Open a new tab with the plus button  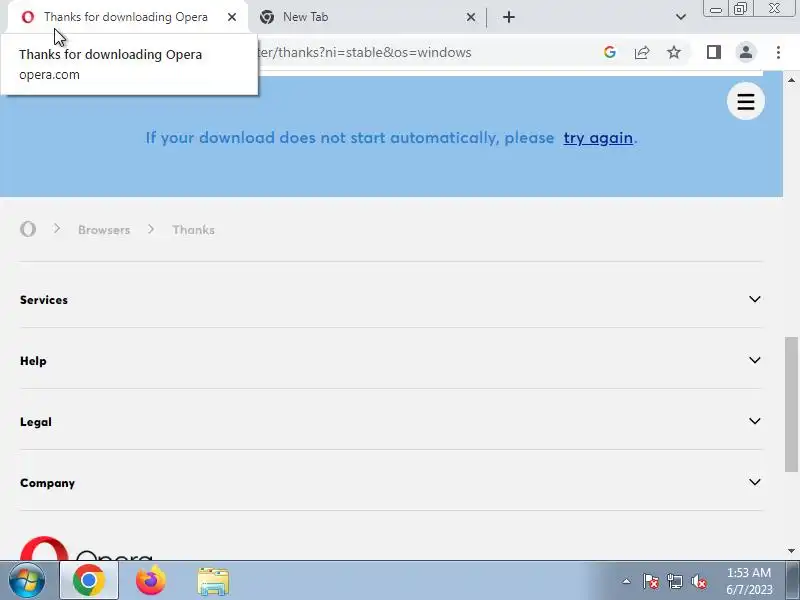click(x=509, y=17)
